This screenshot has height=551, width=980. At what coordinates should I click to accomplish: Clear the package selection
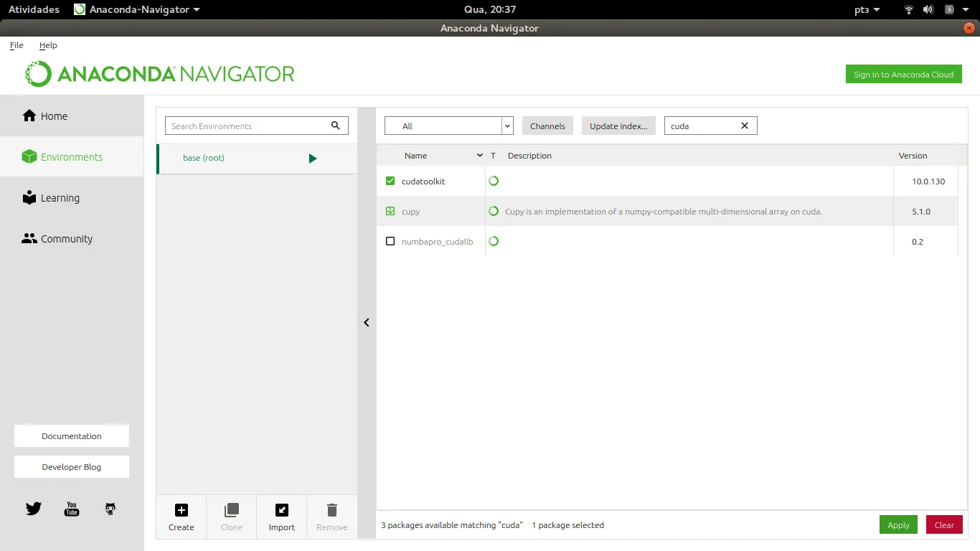(x=944, y=524)
